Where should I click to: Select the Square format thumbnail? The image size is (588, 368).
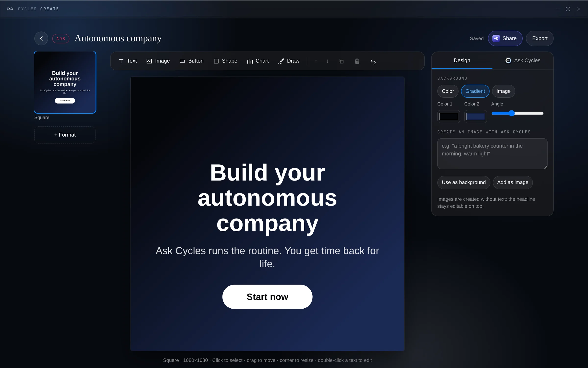[x=65, y=82]
